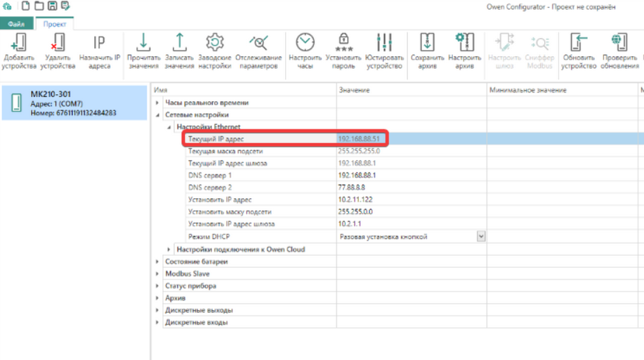Image resolution: width=644 pixels, height=360 pixels.
Task: Click Добавить устройства icon
Action: pos(19,42)
